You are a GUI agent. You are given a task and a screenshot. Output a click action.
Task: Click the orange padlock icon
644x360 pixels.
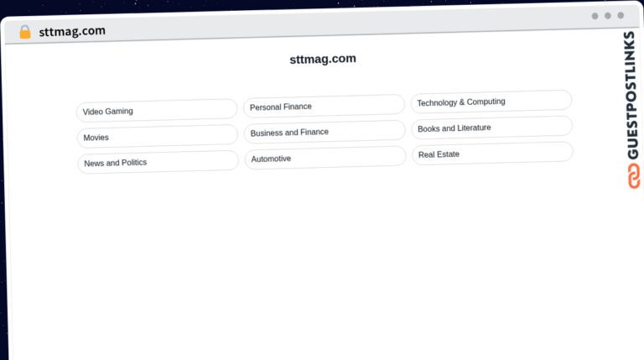(25, 32)
